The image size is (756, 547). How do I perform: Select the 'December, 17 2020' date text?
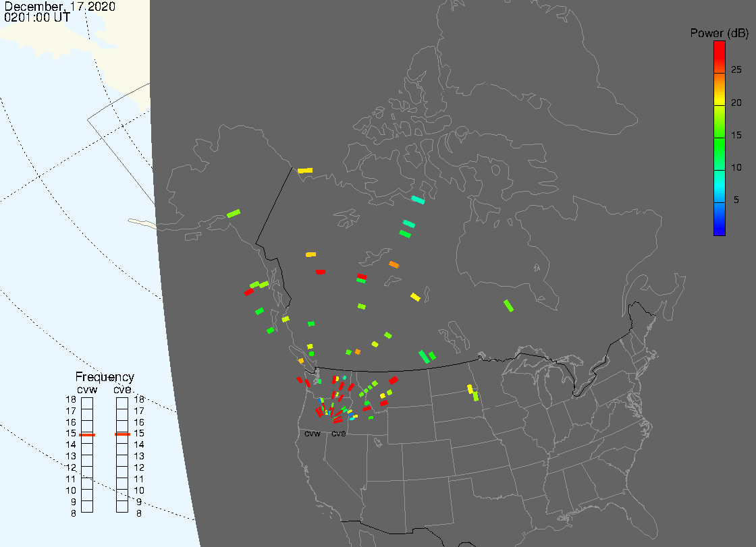(x=60, y=6)
